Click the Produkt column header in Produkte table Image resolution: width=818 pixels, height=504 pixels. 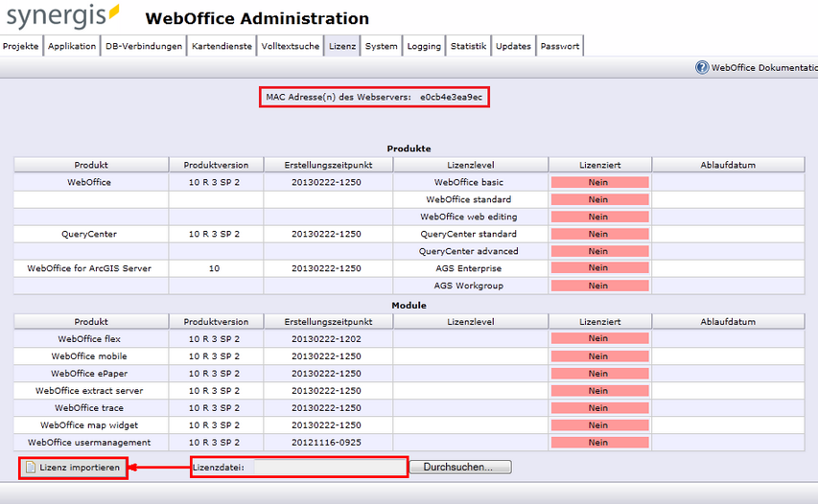pos(91,165)
